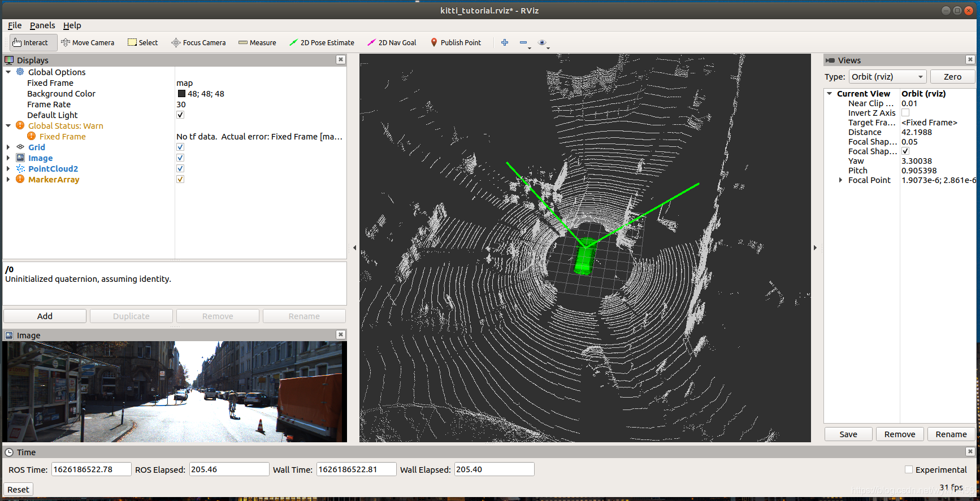Expand the Grid display node
The width and height of the screenshot is (980, 501).
pos(8,147)
